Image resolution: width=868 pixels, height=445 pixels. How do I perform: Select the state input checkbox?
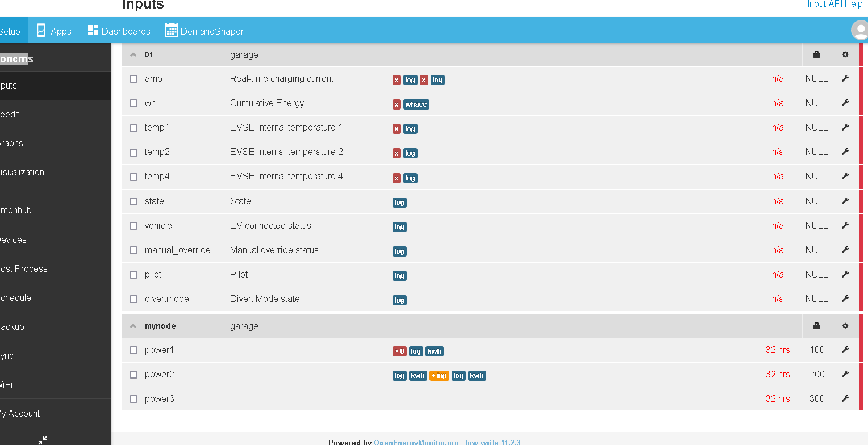(x=133, y=201)
